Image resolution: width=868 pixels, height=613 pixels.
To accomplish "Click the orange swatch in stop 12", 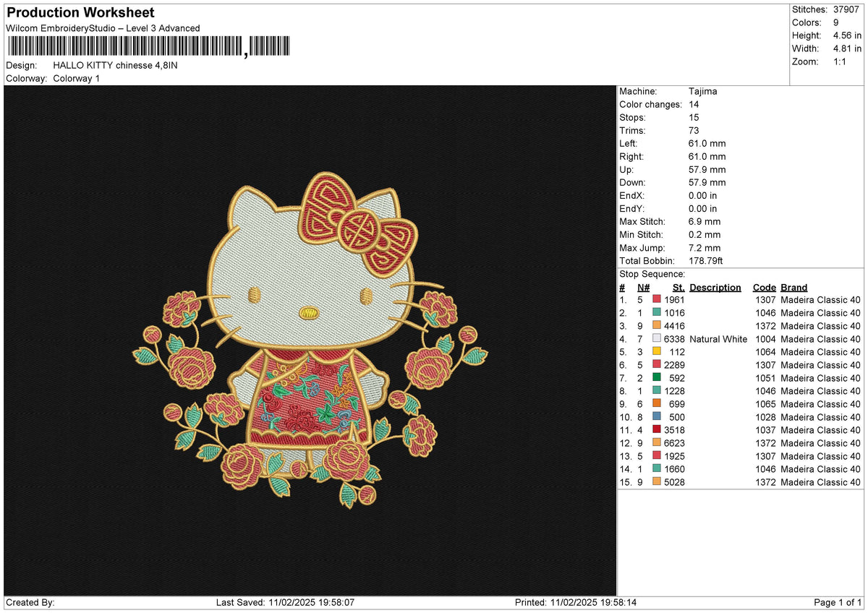I will (657, 443).
